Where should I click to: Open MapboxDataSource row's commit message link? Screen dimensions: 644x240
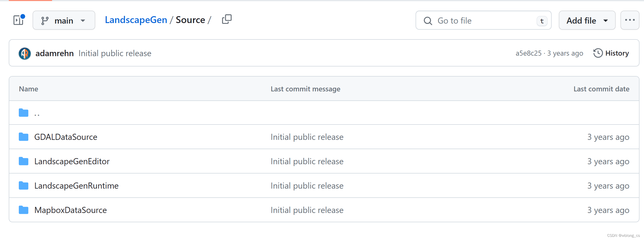tap(307, 210)
